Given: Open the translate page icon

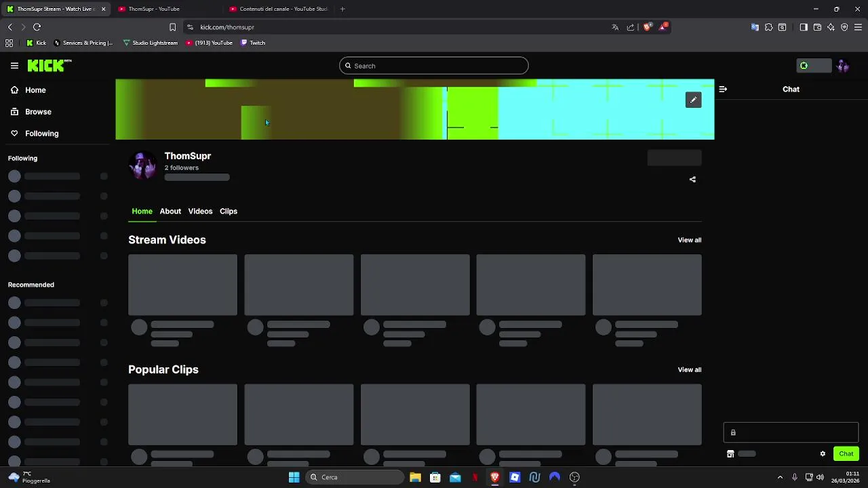Looking at the screenshot, I should click(615, 27).
